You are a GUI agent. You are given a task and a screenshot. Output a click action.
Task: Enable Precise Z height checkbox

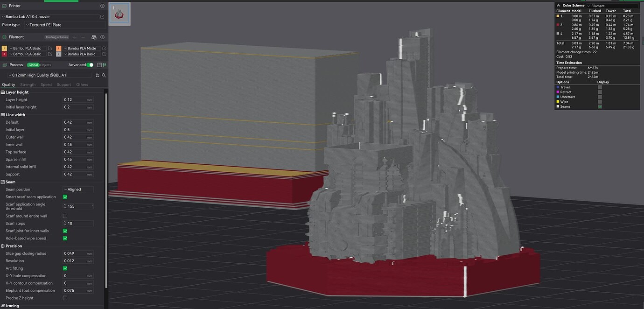point(65,298)
